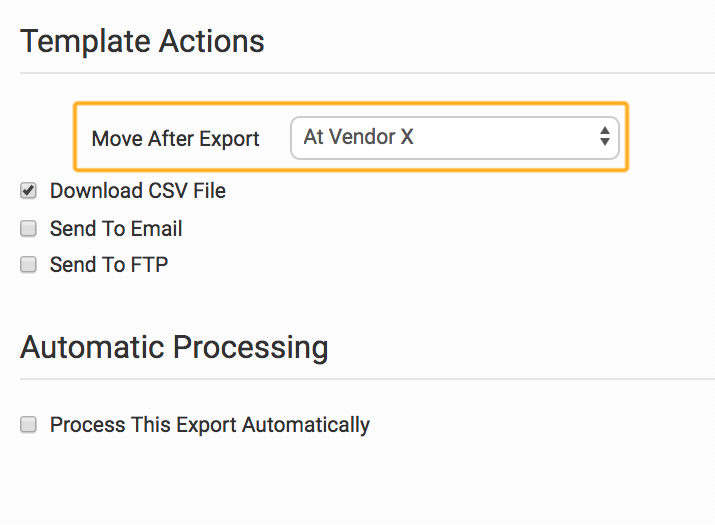Uncheck the Download CSV File checkbox

tap(29, 191)
